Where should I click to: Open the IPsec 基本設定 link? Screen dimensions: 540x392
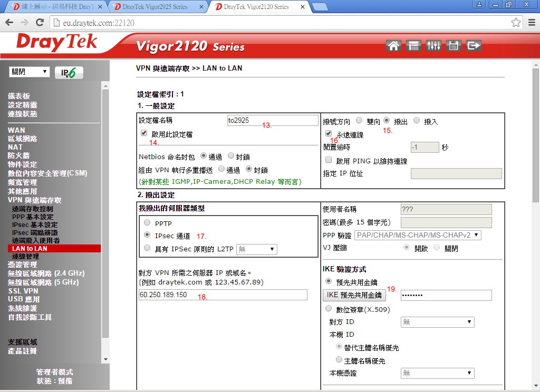pyautogui.click(x=35, y=225)
